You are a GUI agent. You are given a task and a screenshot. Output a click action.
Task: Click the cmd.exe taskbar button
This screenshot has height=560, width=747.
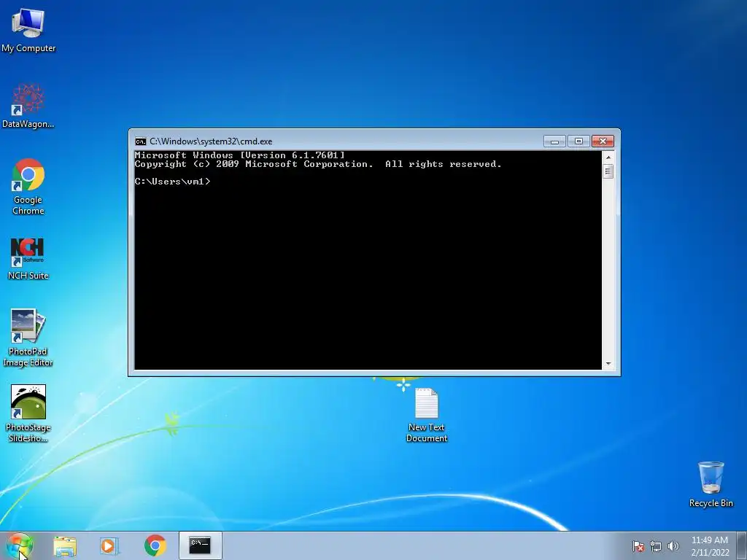[200, 545]
